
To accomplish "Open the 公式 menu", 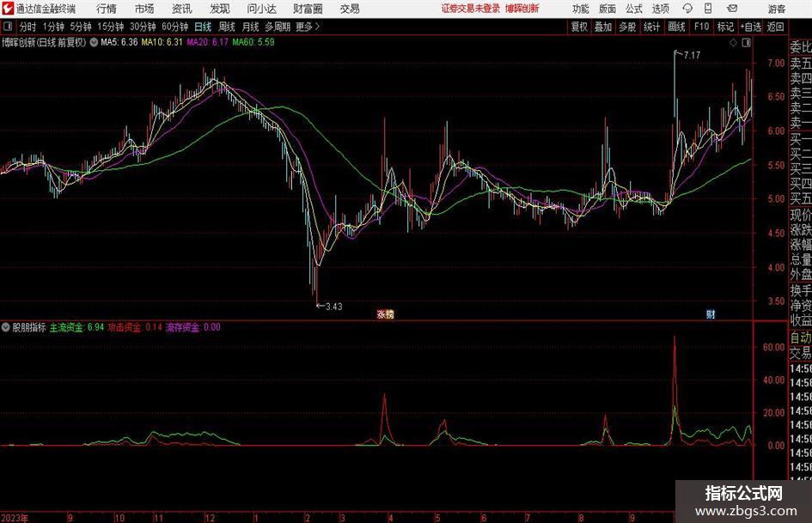I will (x=634, y=9).
